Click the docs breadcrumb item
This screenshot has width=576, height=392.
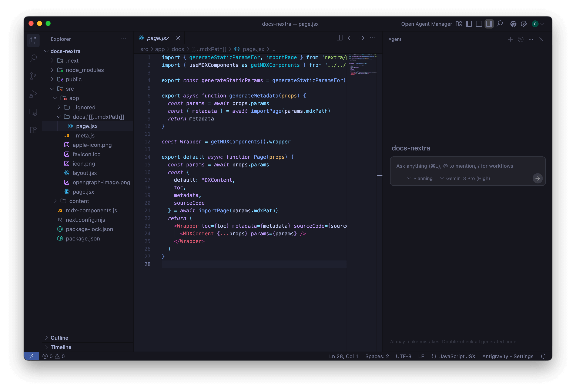tap(178, 49)
